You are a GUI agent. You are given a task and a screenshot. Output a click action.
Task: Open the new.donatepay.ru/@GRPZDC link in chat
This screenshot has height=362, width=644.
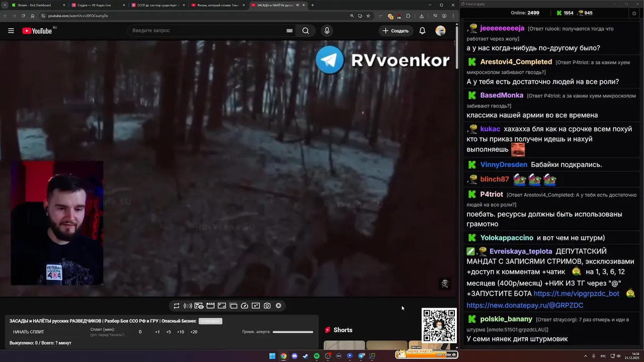click(525, 305)
